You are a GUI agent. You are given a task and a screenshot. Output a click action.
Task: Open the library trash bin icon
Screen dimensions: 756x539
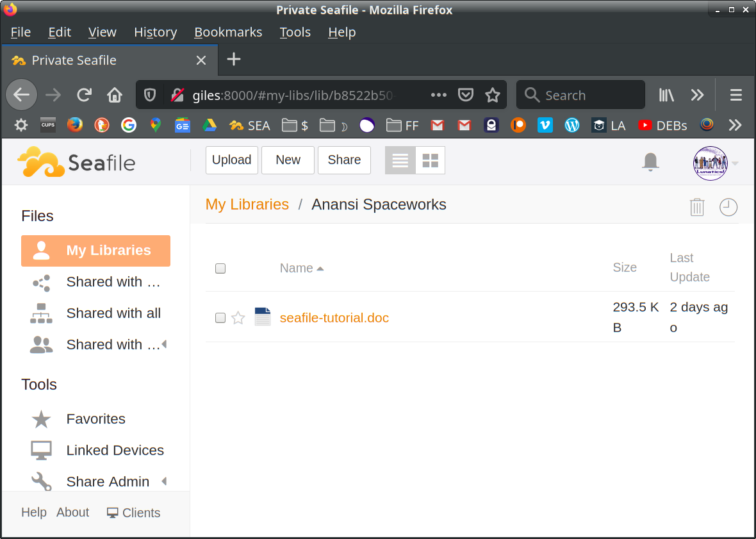tap(696, 207)
